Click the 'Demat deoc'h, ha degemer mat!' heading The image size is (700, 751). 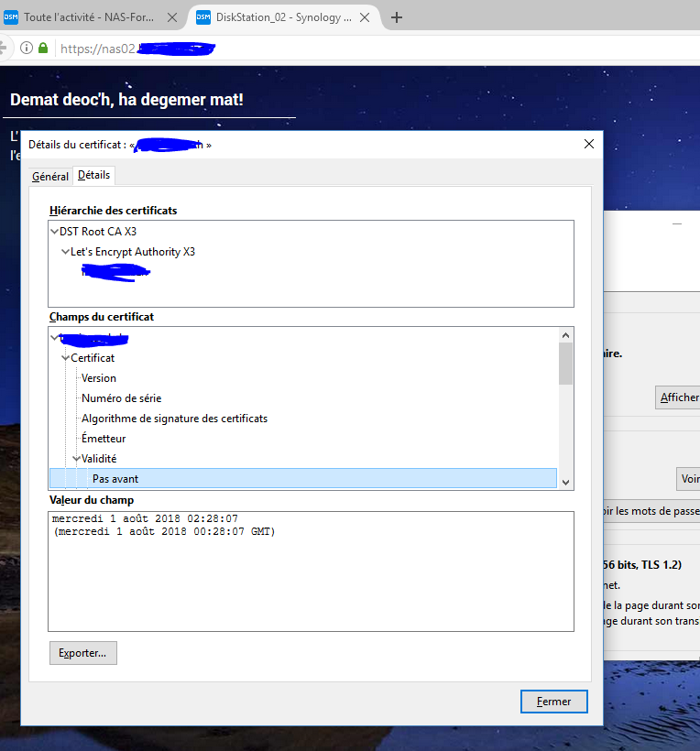click(127, 100)
